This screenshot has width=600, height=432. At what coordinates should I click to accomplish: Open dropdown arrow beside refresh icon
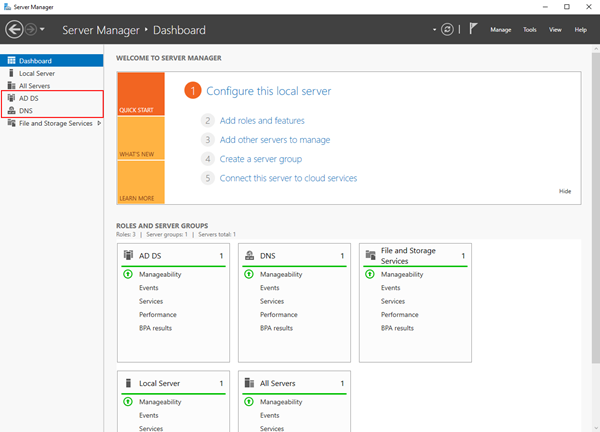(x=434, y=29)
